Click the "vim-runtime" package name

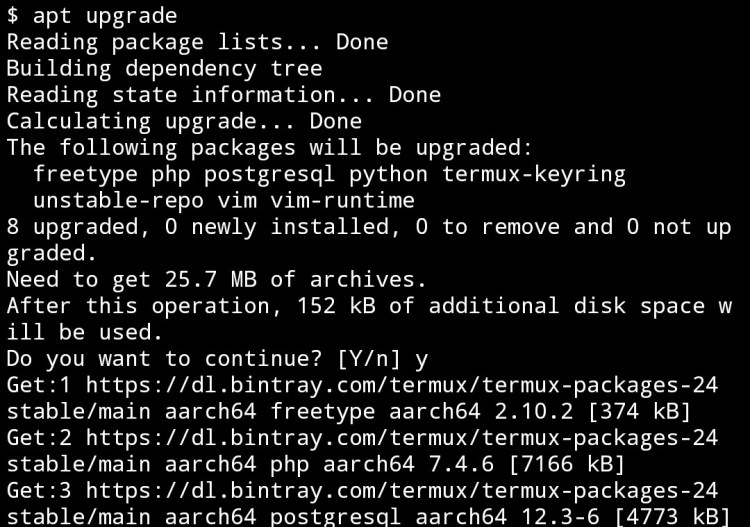(342, 200)
